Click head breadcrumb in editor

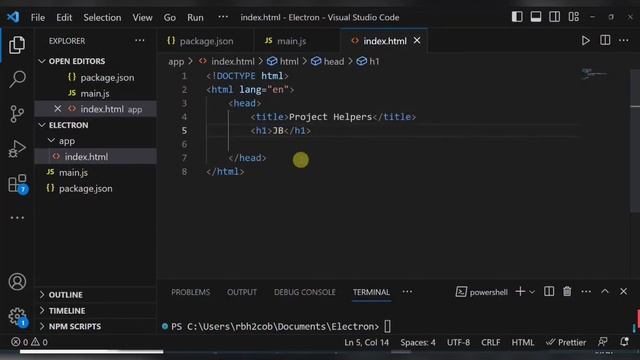(x=328, y=61)
